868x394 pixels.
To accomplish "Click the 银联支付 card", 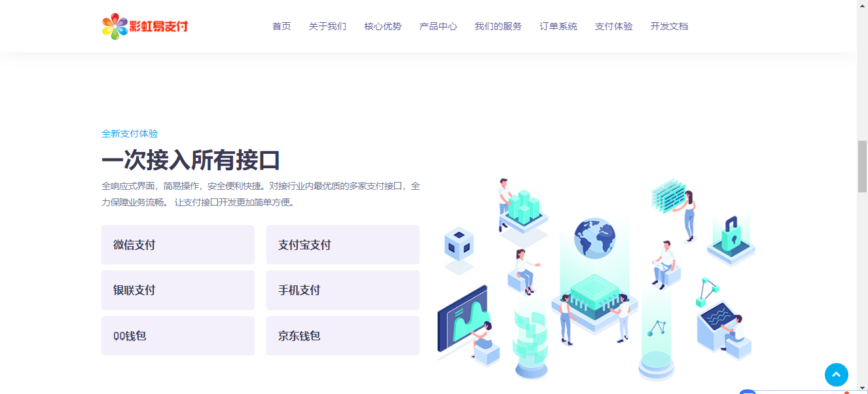I will point(178,290).
